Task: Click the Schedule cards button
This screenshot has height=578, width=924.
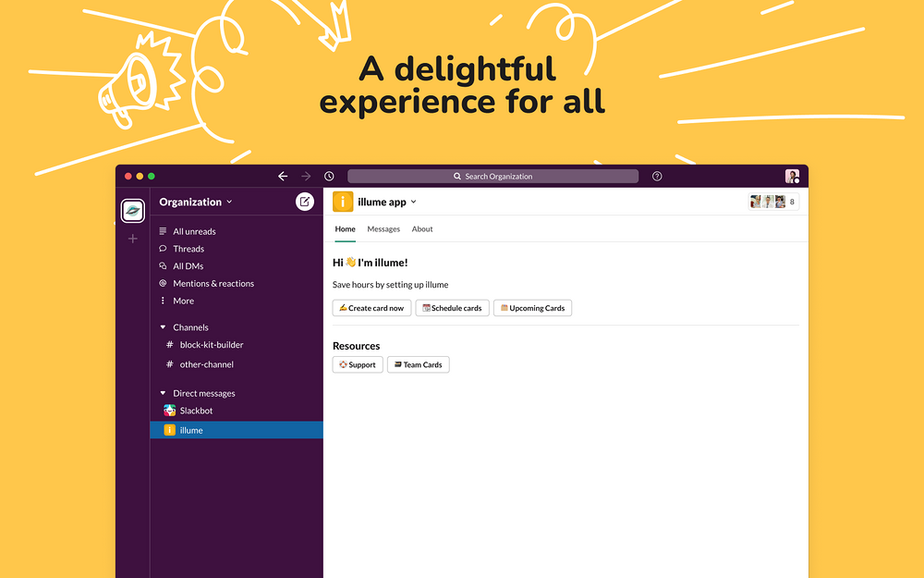Action: (453, 308)
